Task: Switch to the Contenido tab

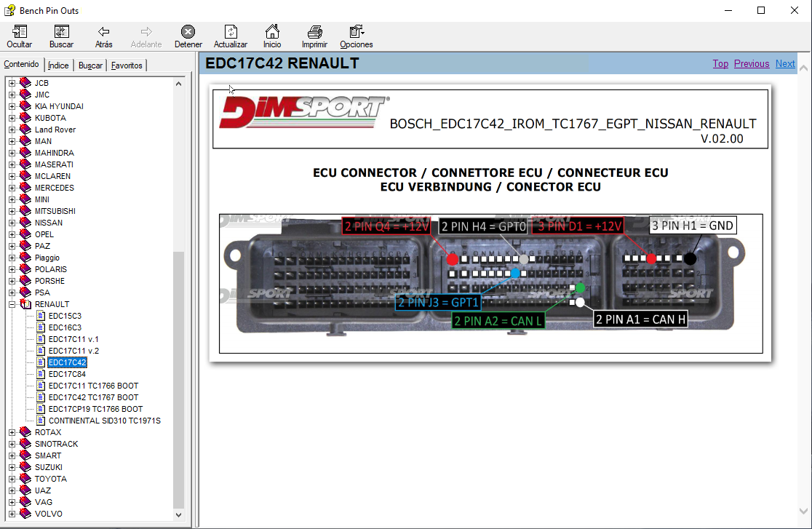Action: (21, 64)
